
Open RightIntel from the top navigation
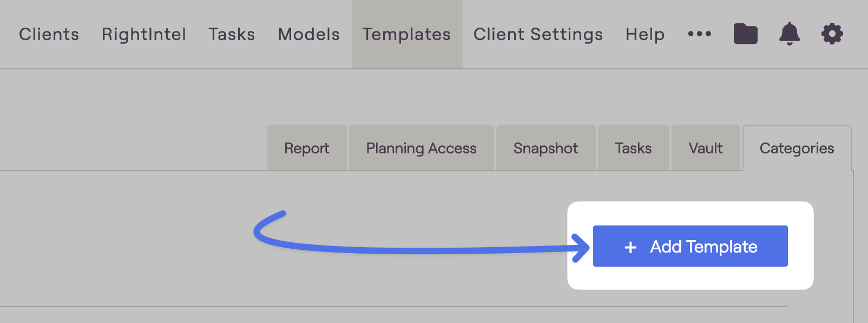tap(144, 34)
